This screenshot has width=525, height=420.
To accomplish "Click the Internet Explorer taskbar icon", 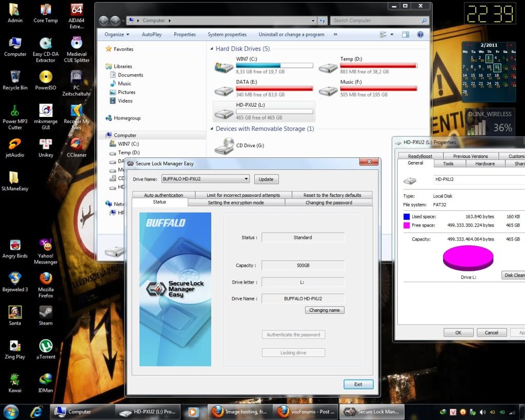I will tap(36, 412).
